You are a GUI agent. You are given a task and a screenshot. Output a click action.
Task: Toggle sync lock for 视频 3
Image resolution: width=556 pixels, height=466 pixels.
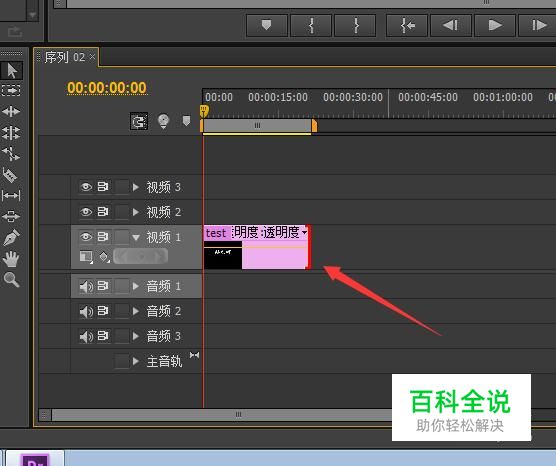(103, 187)
